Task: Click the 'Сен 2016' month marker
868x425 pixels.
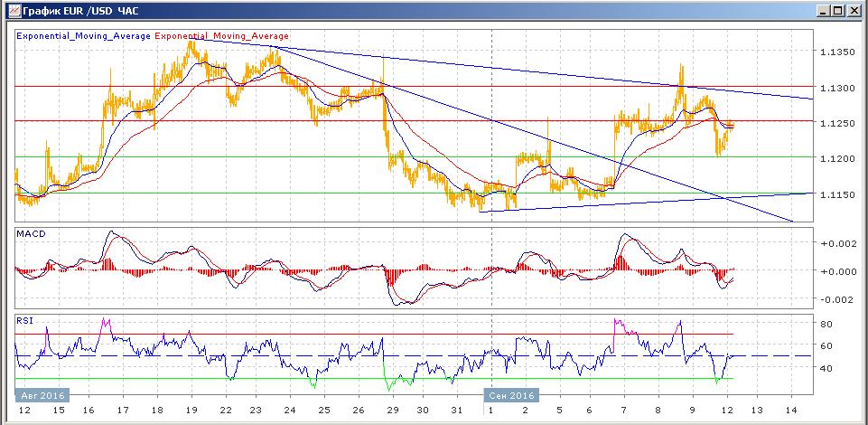Action: tap(511, 396)
